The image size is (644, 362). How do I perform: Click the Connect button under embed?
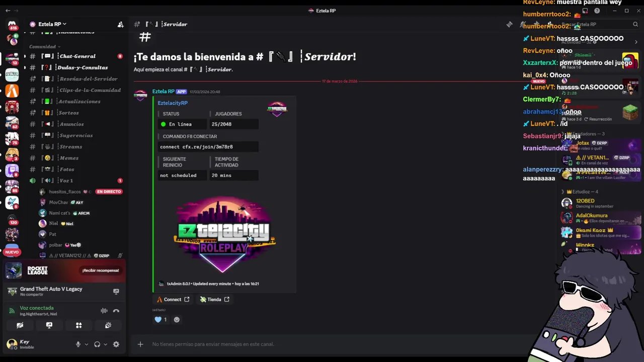pyautogui.click(x=173, y=299)
